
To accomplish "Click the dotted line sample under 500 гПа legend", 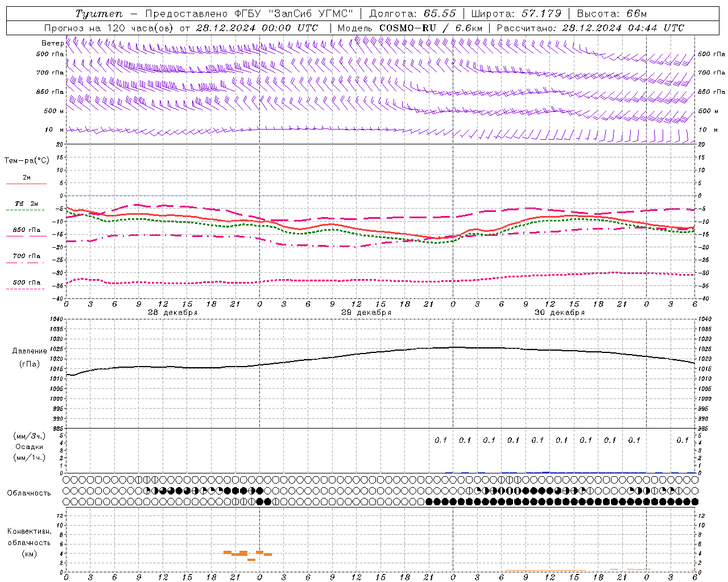I will coord(25,289).
